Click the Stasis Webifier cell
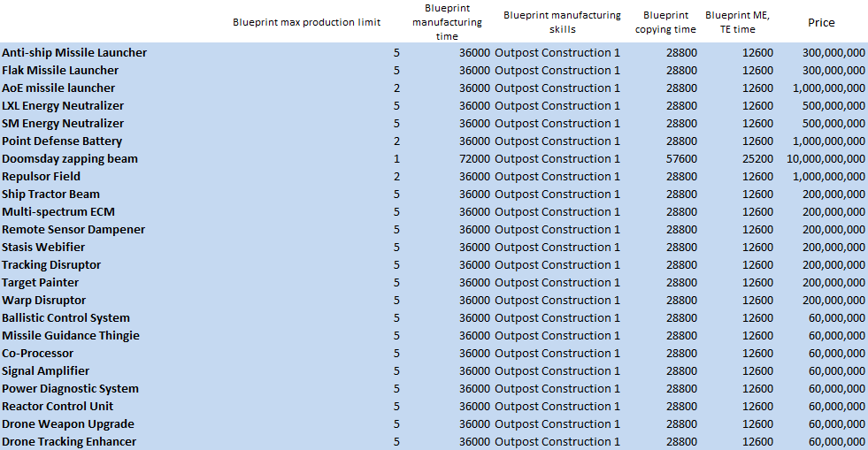Image resolution: width=868 pixels, height=450 pixels. [43, 248]
